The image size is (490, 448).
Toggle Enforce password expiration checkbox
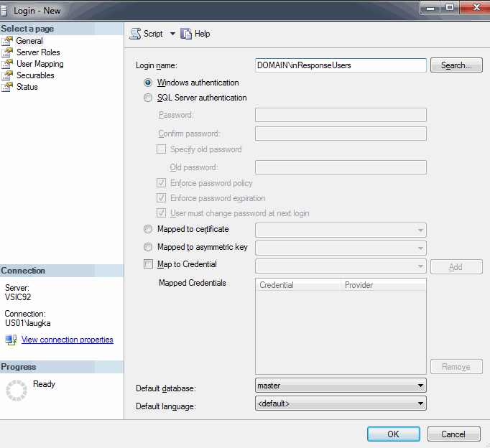[161, 198]
